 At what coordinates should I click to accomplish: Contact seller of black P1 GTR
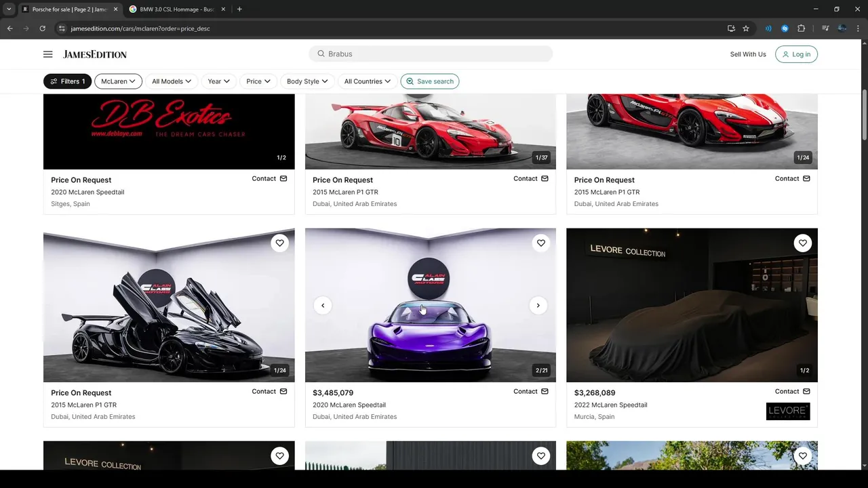269,392
